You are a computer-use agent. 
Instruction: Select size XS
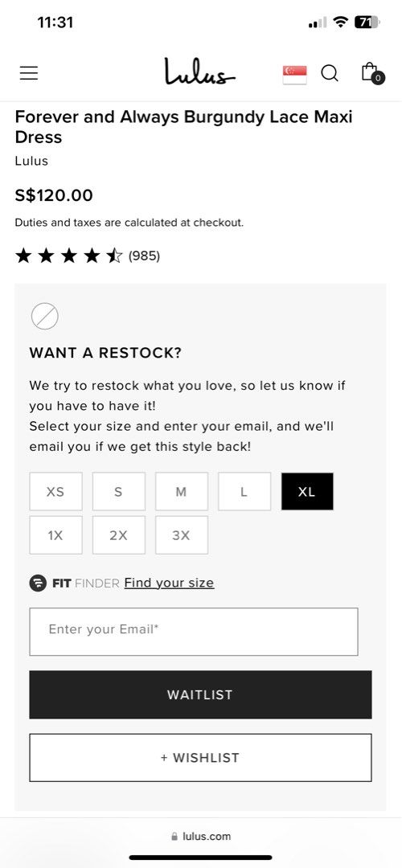pos(55,492)
